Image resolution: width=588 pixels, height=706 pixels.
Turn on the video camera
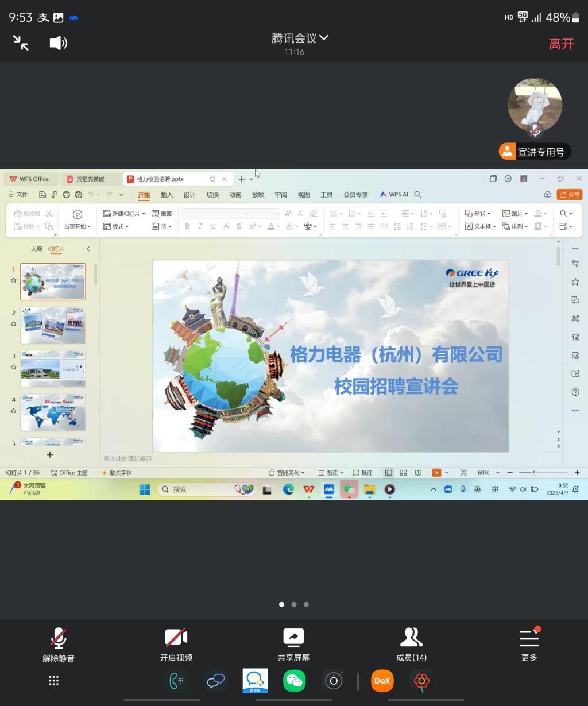click(176, 645)
